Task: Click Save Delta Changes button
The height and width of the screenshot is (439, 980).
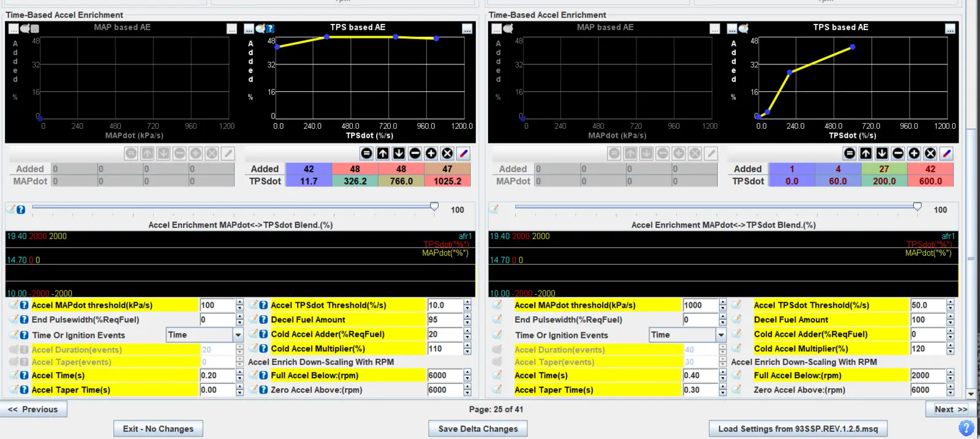Action: tap(478, 429)
